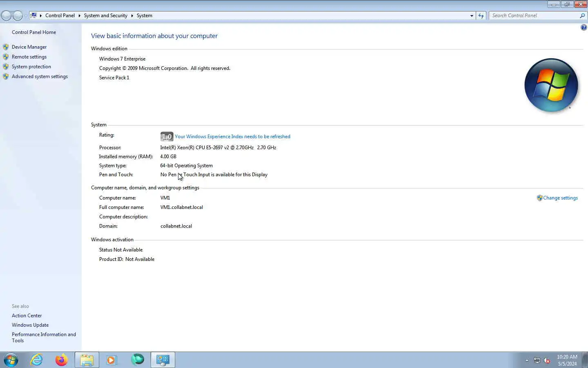Click the Show desktop button

pyautogui.click(x=586, y=360)
